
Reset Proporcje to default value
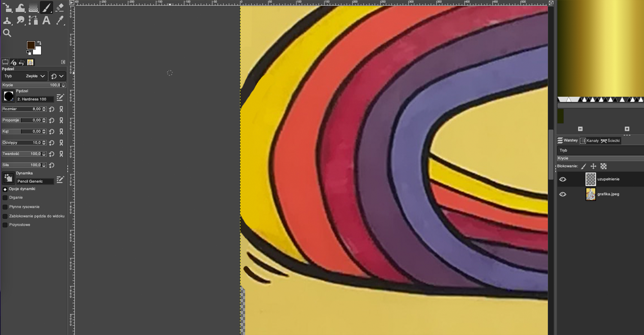(52, 120)
